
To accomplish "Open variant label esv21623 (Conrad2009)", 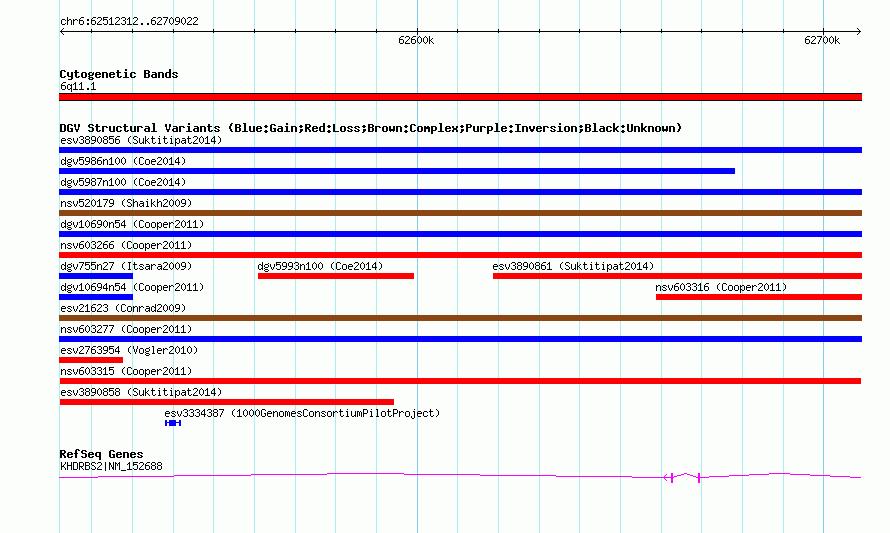I will [x=123, y=308].
